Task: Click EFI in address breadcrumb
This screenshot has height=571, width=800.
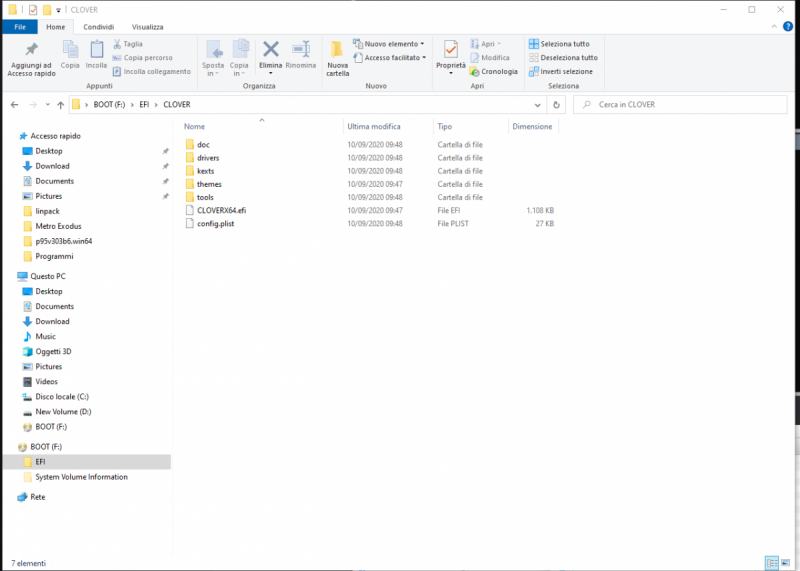Action: 144,105
